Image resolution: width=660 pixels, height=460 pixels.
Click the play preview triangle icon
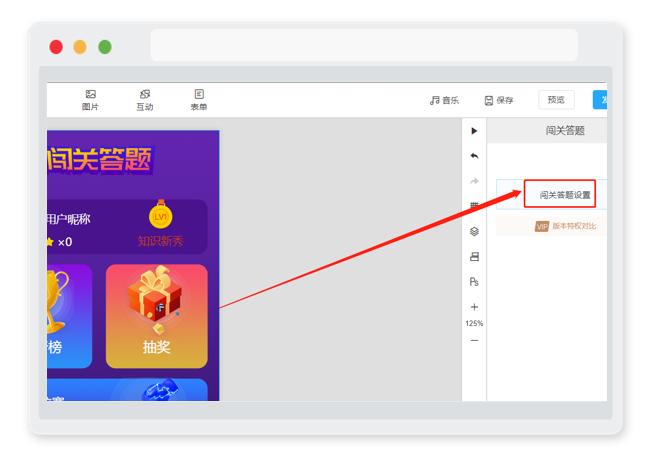474,131
